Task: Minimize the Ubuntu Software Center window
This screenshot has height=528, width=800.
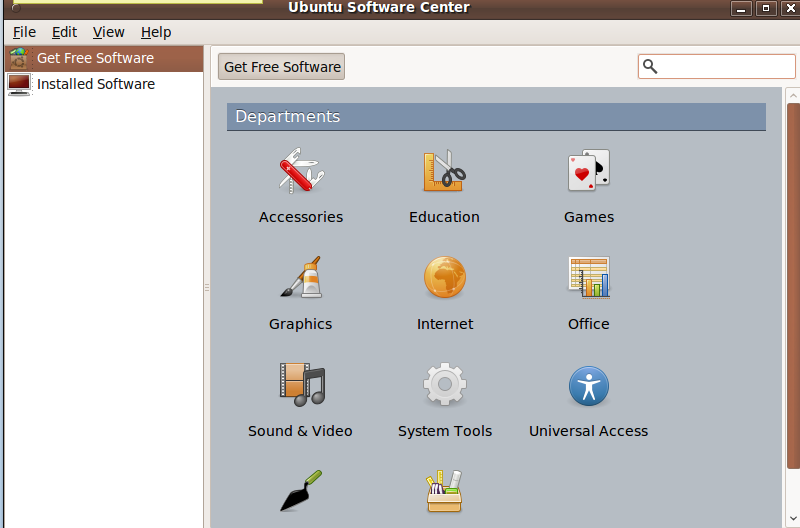Action: (x=741, y=8)
